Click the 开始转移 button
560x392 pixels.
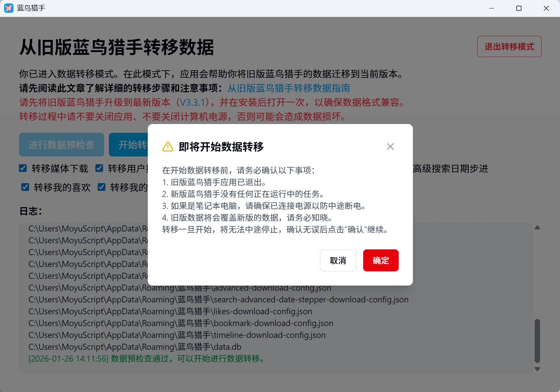pos(129,145)
